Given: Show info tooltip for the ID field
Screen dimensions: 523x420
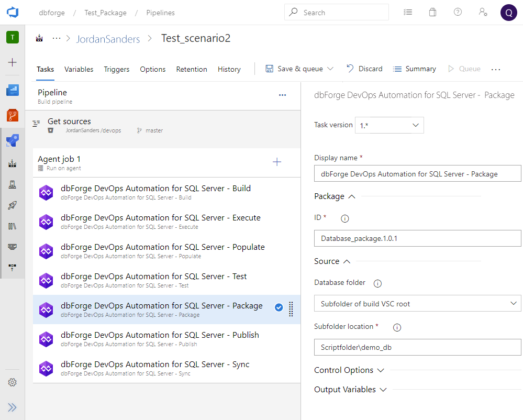Looking at the screenshot, I should pyautogui.click(x=345, y=218).
